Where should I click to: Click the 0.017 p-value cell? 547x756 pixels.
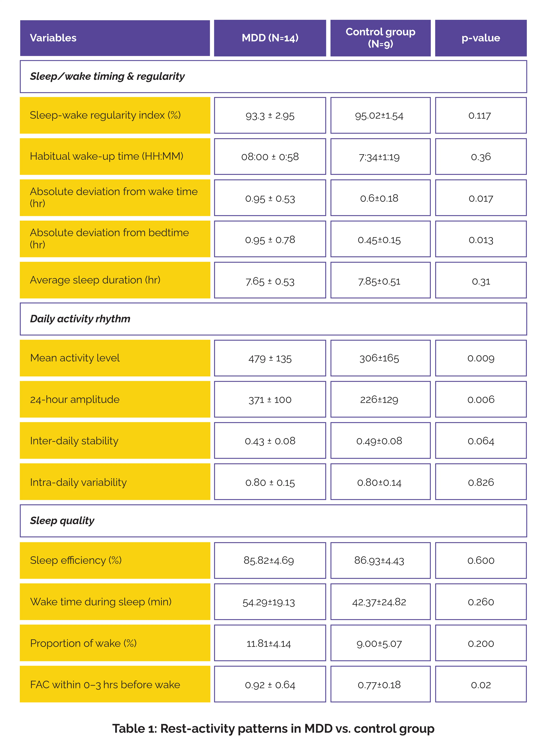[x=481, y=198]
